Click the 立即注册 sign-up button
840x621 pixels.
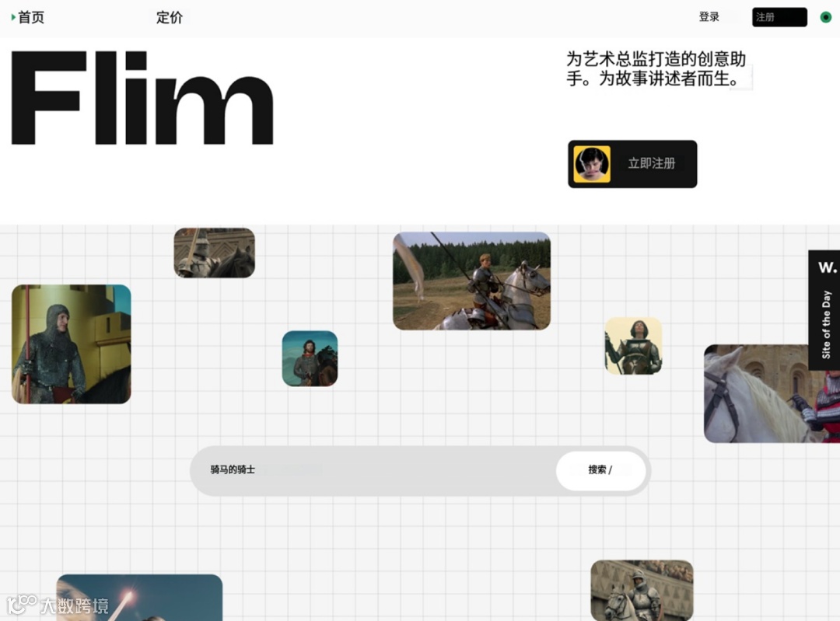tap(632, 164)
